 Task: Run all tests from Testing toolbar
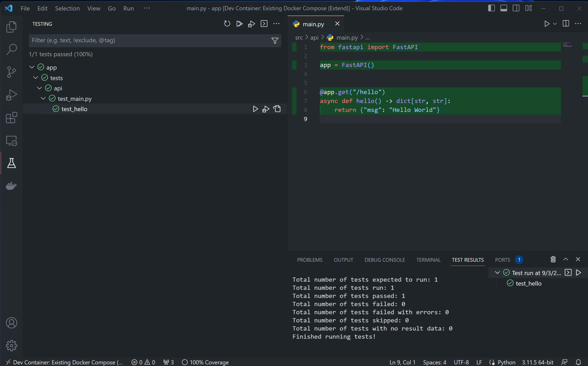pyautogui.click(x=239, y=24)
